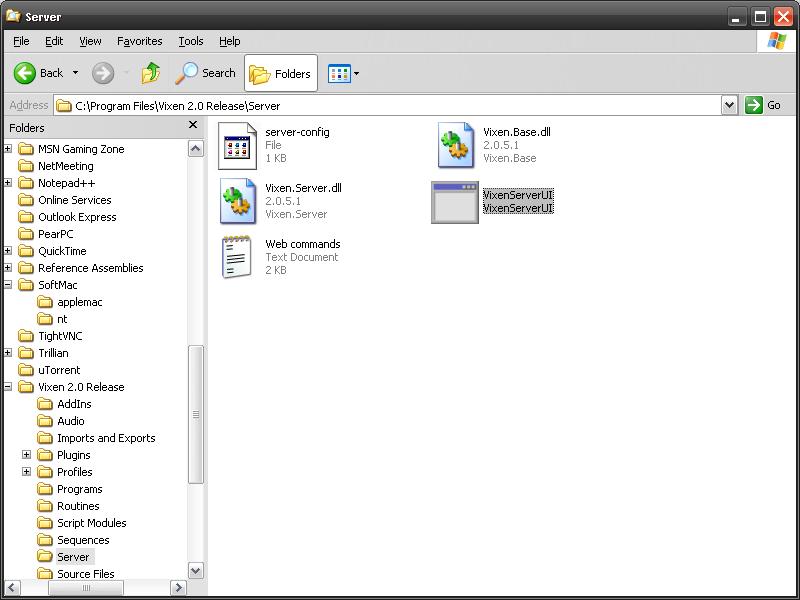Select the VixenServerUI application icon

(x=455, y=202)
